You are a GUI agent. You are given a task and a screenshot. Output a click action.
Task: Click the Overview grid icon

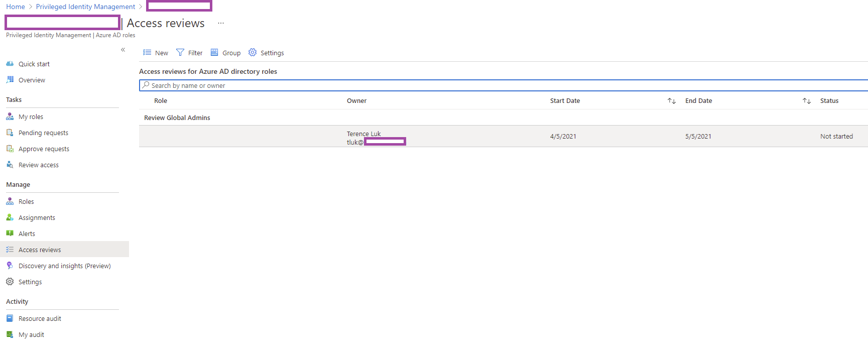click(x=10, y=80)
